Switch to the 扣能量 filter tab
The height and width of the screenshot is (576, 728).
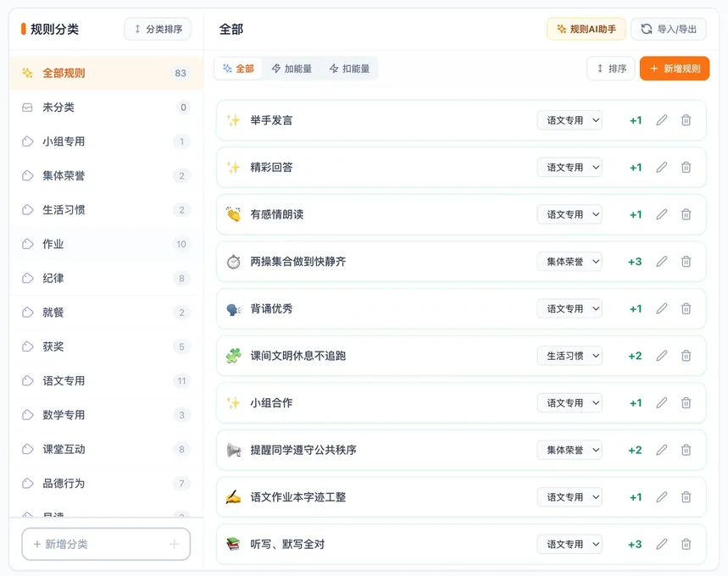pos(350,69)
